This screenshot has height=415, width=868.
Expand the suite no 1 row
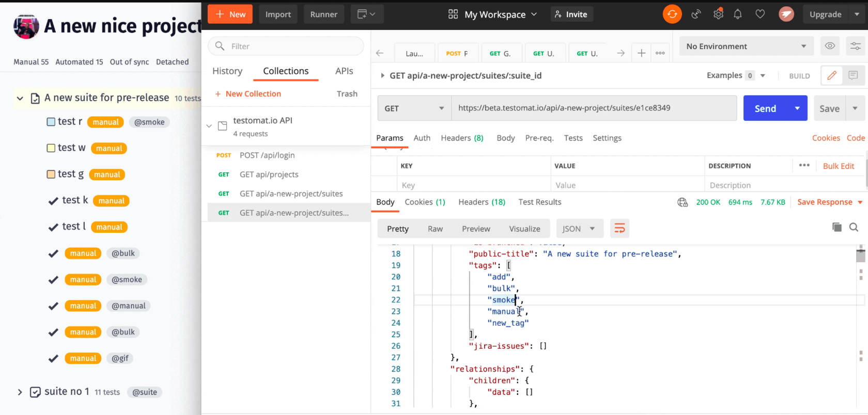[x=20, y=392]
